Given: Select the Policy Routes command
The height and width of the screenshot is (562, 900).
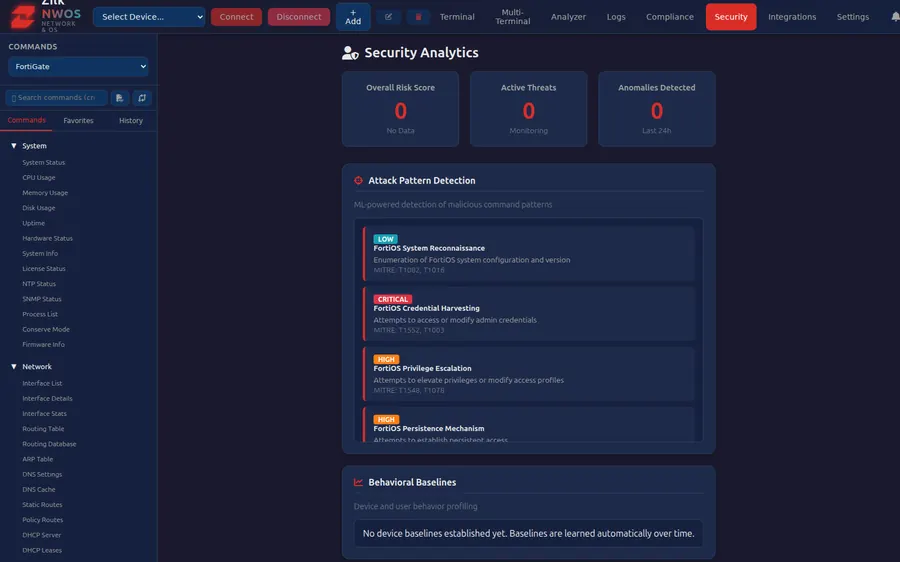Looking at the screenshot, I should [43, 520].
